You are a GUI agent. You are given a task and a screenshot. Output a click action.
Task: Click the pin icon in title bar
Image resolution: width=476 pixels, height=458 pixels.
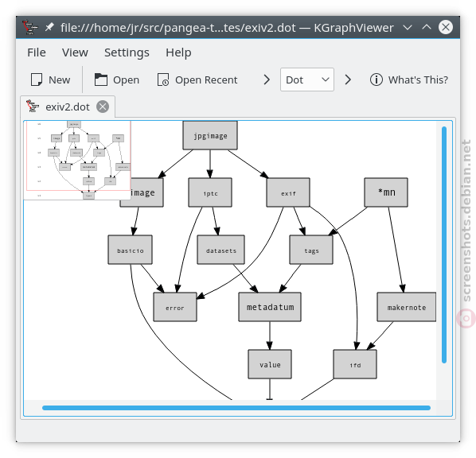point(49,27)
